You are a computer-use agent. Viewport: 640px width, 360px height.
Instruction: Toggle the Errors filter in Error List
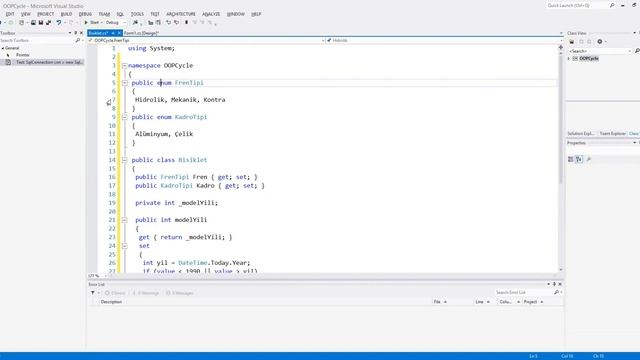[x=115, y=293]
